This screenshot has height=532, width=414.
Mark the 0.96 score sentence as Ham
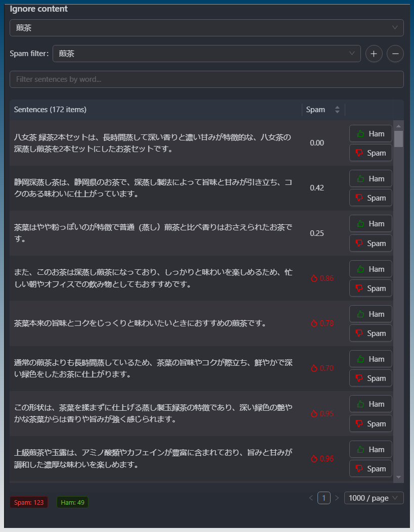pyautogui.click(x=371, y=450)
